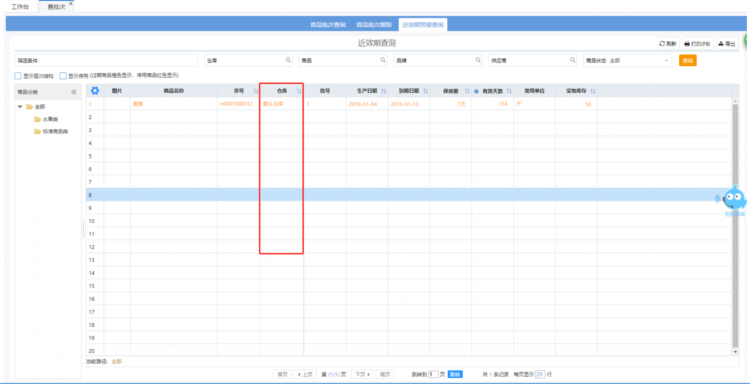Click the search icon in the 仓库 filter
This screenshot has width=750, height=384.
[x=288, y=60]
